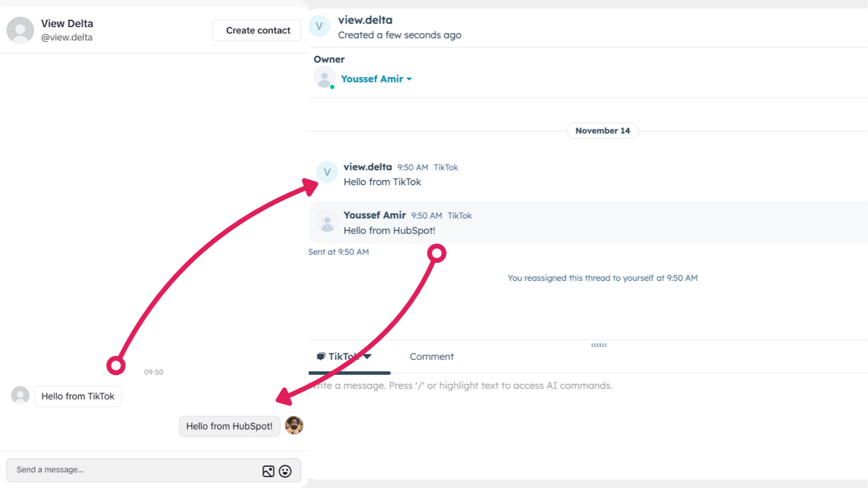868x488 pixels.
Task: Click the image attachment icon in message bar
Action: tap(268, 471)
